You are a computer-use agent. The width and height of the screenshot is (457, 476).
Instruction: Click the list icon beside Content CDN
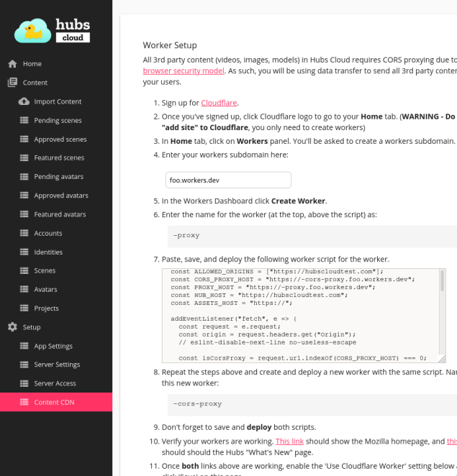pos(24,402)
